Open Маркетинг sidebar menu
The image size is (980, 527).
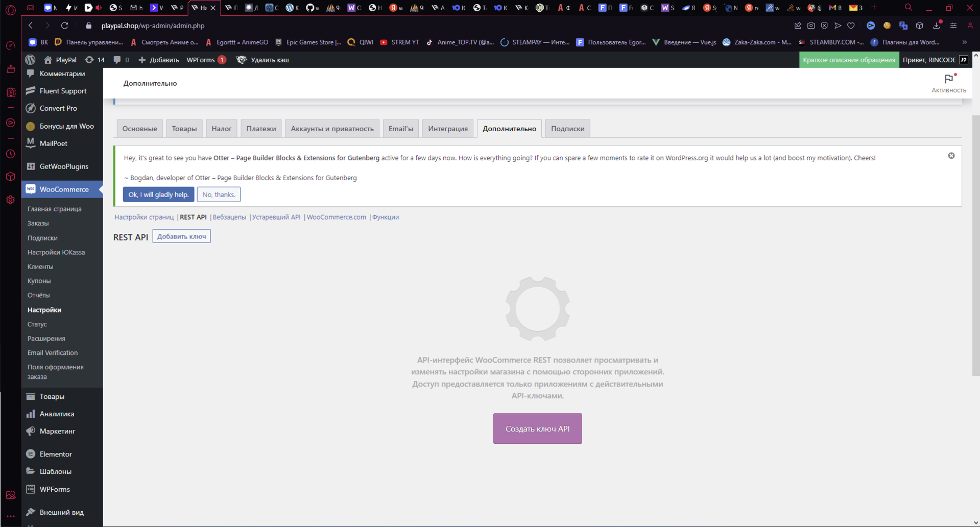tap(62, 431)
